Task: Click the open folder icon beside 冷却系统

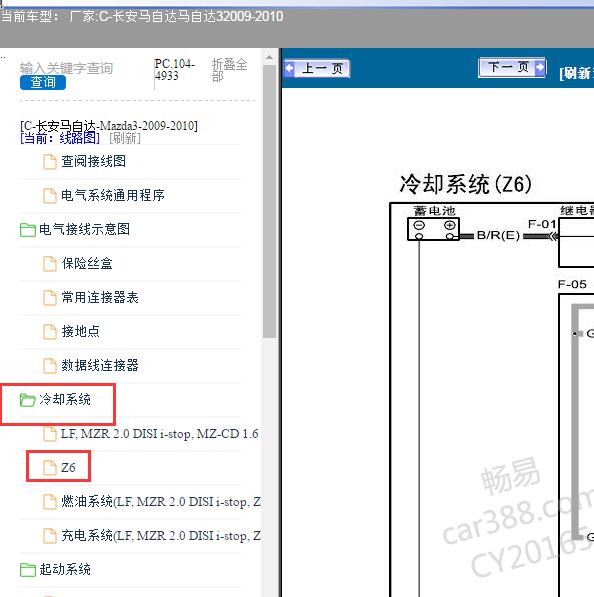Action: click(x=27, y=400)
